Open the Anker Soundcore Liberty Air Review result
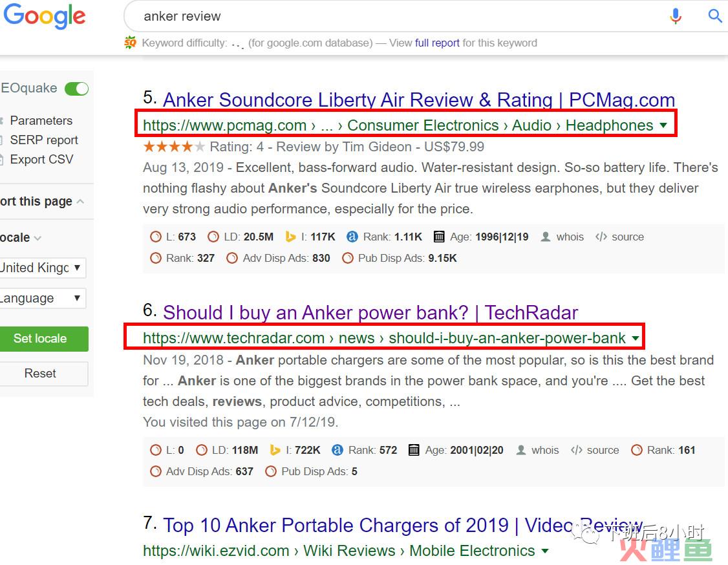The image size is (728, 565). [419, 100]
